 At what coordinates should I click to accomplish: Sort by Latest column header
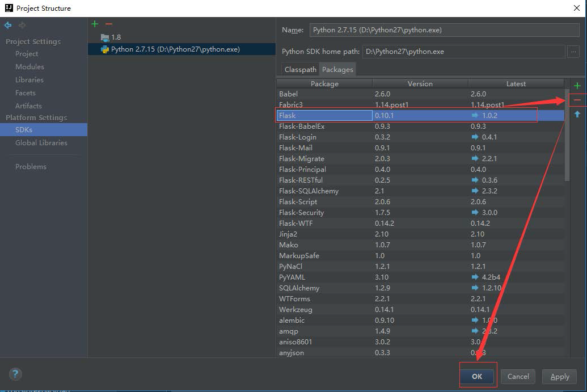pyautogui.click(x=516, y=84)
